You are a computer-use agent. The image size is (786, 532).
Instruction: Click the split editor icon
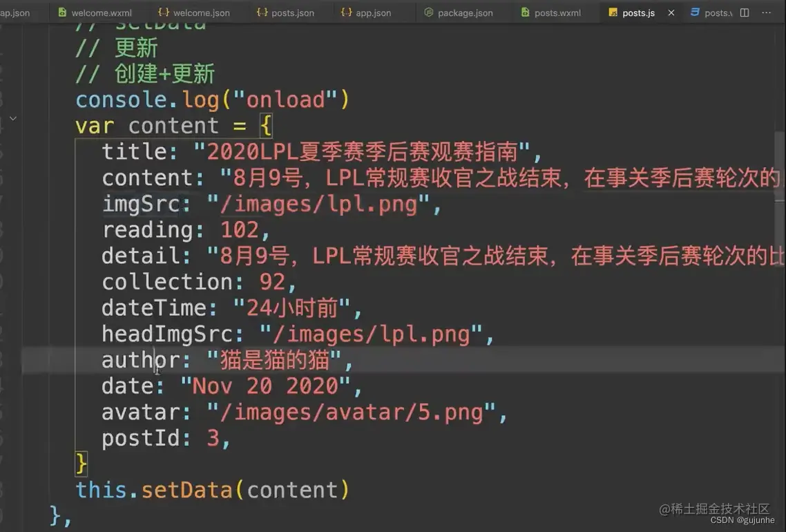pyautogui.click(x=745, y=12)
